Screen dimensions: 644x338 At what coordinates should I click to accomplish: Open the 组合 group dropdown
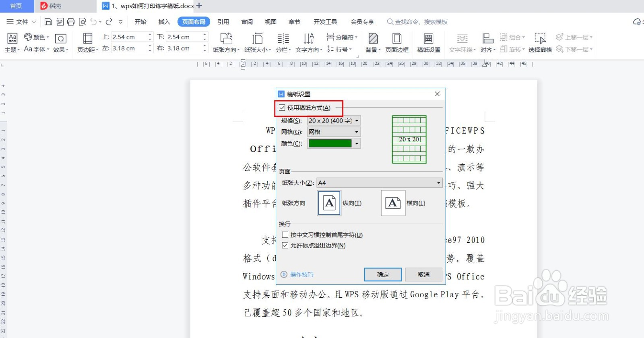point(512,37)
